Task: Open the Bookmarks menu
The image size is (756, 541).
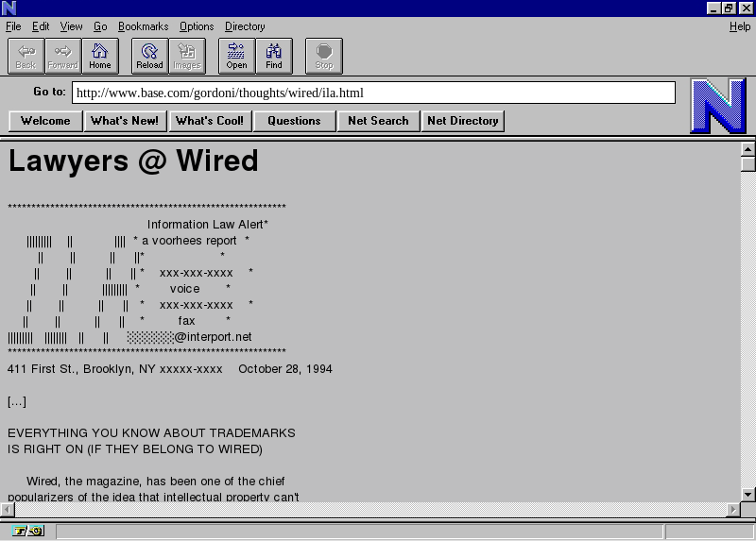Action: click(x=143, y=26)
